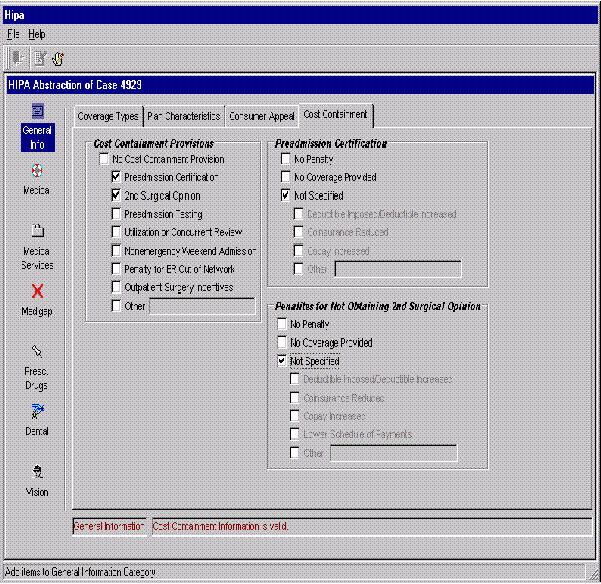Uncheck the 2nd Surgical Opinion checkbox
Screen dimensions: 601x584
click(x=117, y=196)
